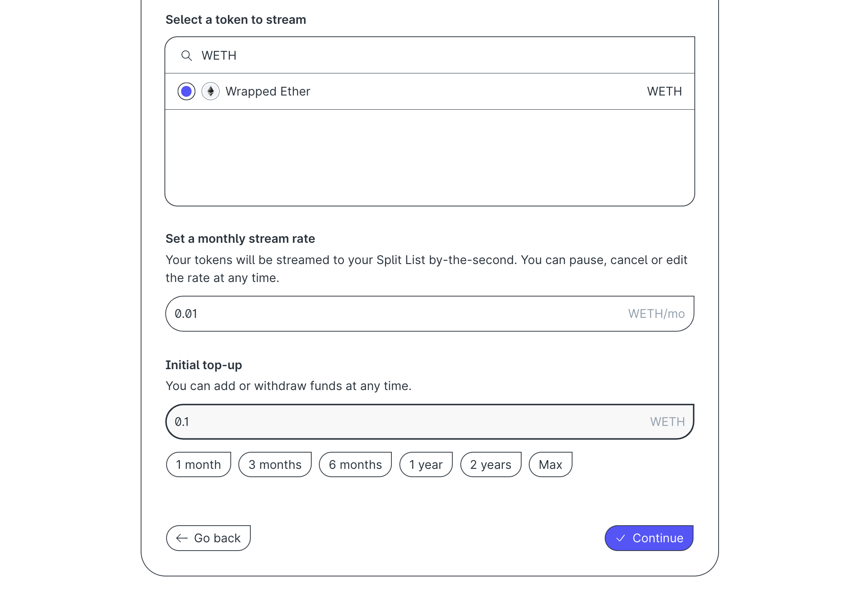Click the Ethereum logo icon
The width and height of the screenshot is (868, 589).
[x=211, y=91]
